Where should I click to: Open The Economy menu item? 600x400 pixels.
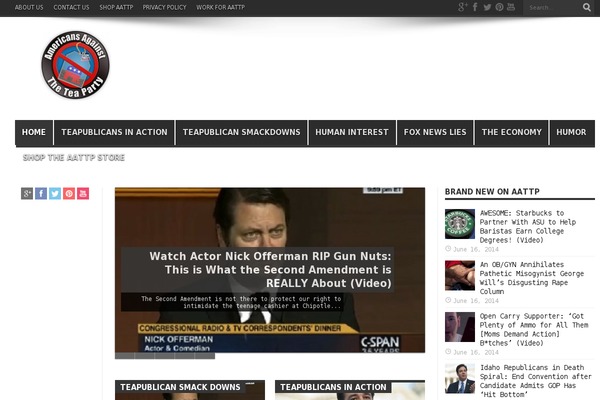[512, 132]
